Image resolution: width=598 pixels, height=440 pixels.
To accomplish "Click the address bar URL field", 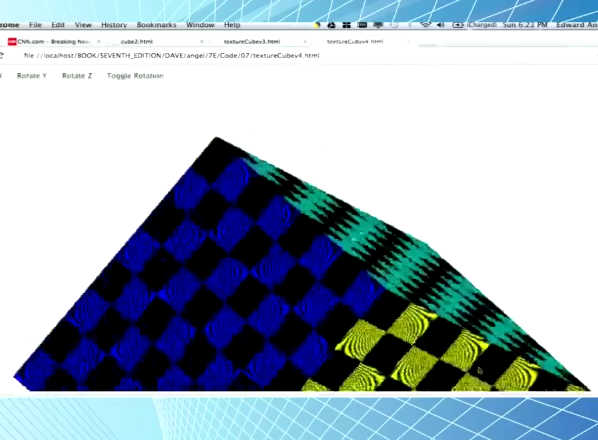I will click(x=172, y=55).
